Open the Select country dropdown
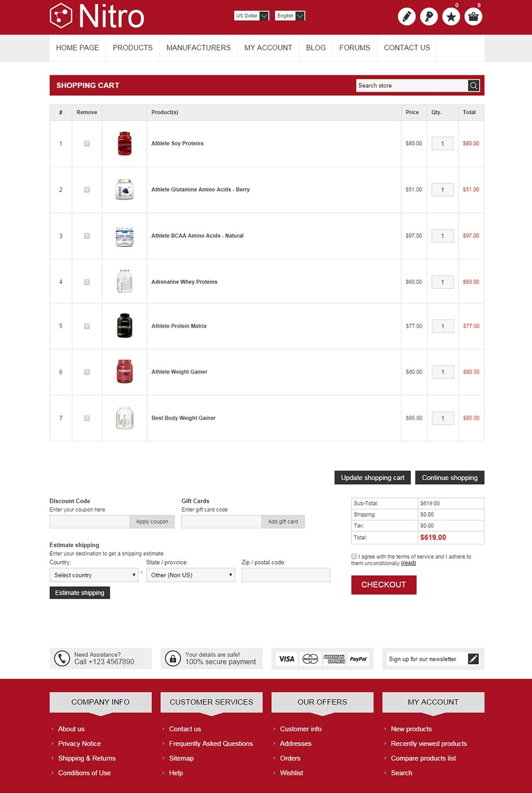This screenshot has width=532, height=793. pyautogui.click(x=94, y=575)
